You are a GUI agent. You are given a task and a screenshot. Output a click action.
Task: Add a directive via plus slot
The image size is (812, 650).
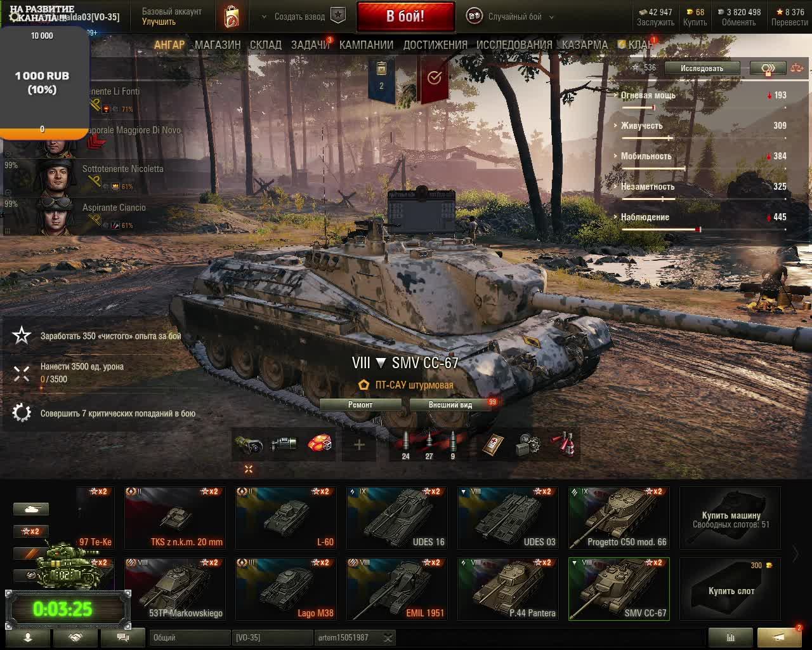tap(359, 445)
